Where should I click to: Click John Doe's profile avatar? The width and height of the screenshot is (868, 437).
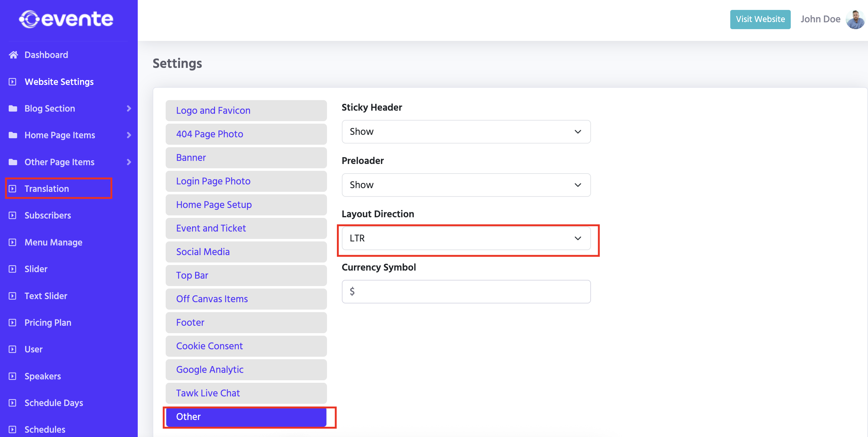point(855,20)
